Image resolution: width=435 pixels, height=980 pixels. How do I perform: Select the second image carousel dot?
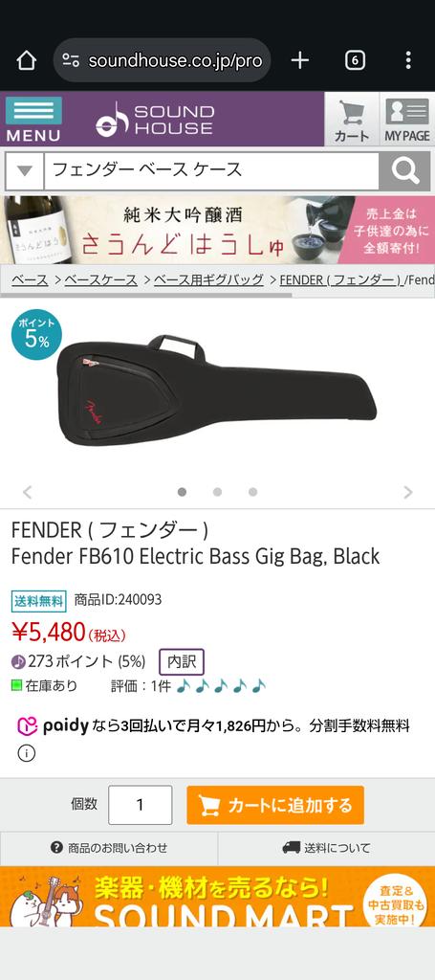pos(217,492)
